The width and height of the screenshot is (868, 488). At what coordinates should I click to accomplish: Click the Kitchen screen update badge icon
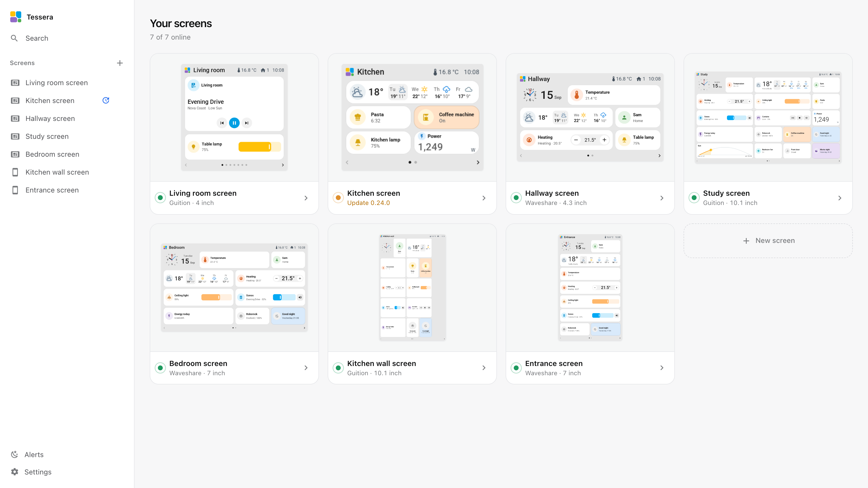pyautogui.click(x=106, y=100)
